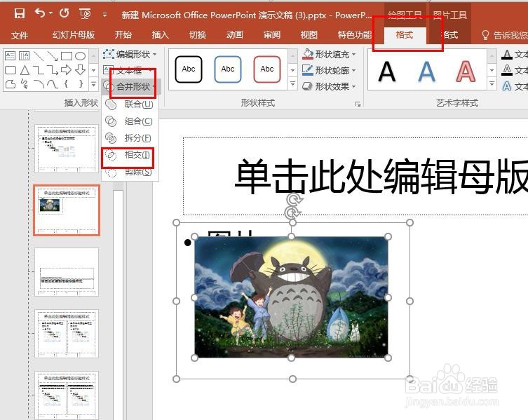
Task: Select the elbow arrow connector shape
Action: (x=52, y=70)
